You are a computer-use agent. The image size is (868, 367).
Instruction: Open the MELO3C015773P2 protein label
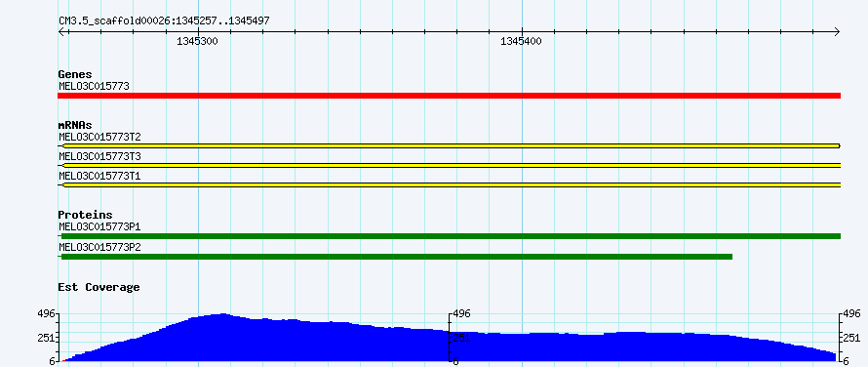[x=99, y=247]
